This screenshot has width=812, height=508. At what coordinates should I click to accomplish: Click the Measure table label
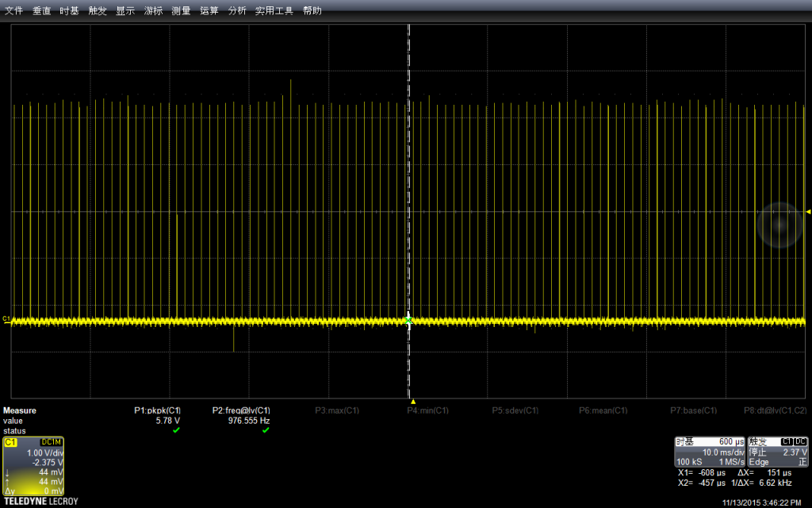tap(20, 410)
